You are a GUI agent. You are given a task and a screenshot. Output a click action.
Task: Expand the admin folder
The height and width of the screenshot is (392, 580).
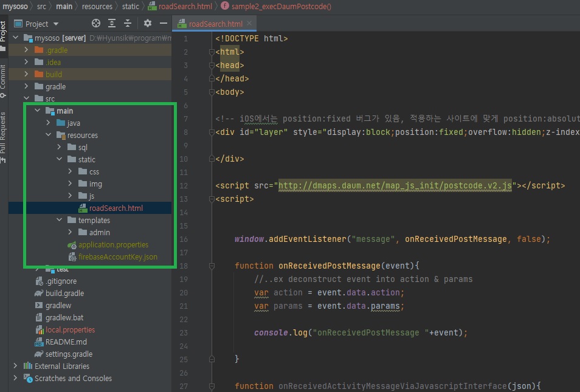pos(70,232)
